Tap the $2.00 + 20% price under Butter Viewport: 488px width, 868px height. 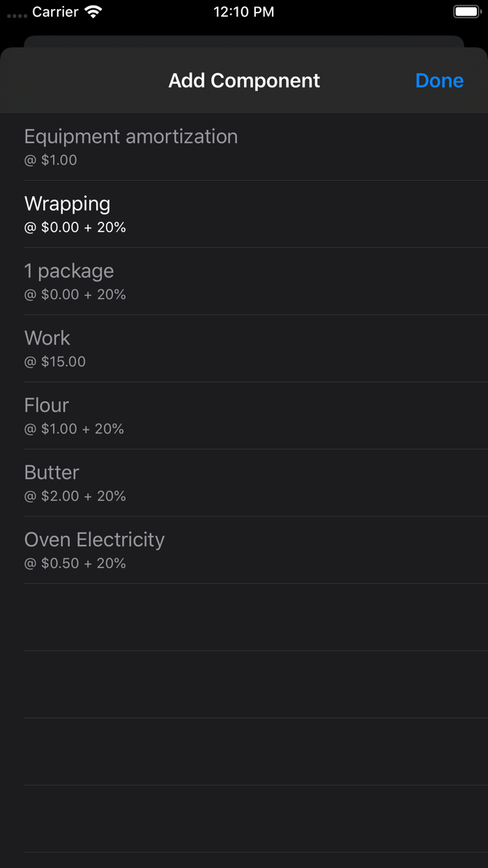click(75, 496)
